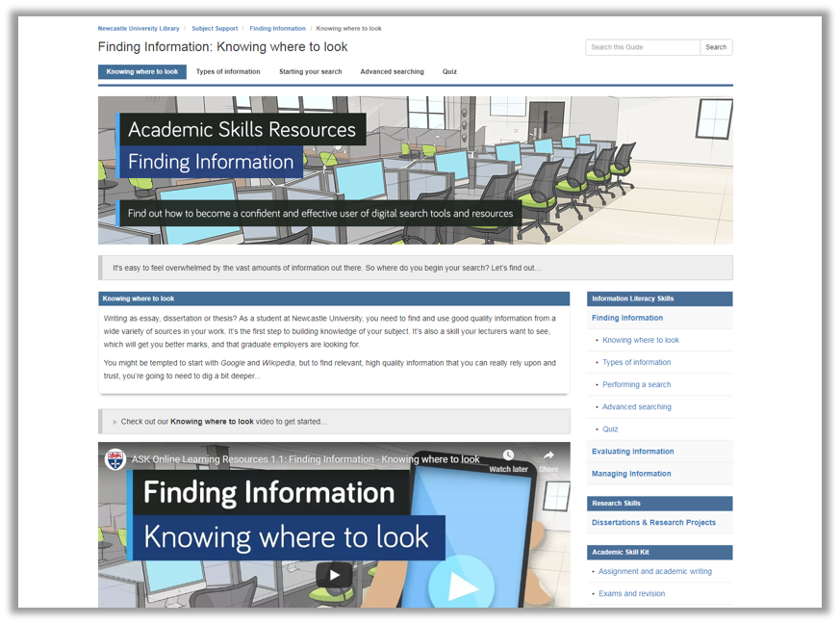This screenshot has width=840, height=624.
Task: Open the Advanced searching tab
Action: coord(392,72)
